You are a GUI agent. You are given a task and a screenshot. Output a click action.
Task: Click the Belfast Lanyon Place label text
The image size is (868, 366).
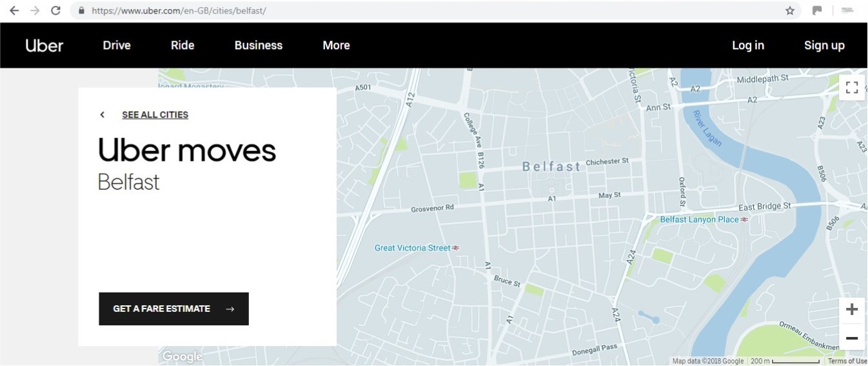(x=700, y=219)
